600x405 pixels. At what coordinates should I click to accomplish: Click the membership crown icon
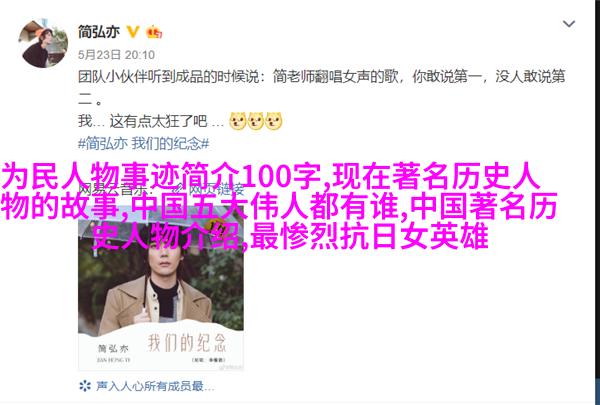coord(154,32)
